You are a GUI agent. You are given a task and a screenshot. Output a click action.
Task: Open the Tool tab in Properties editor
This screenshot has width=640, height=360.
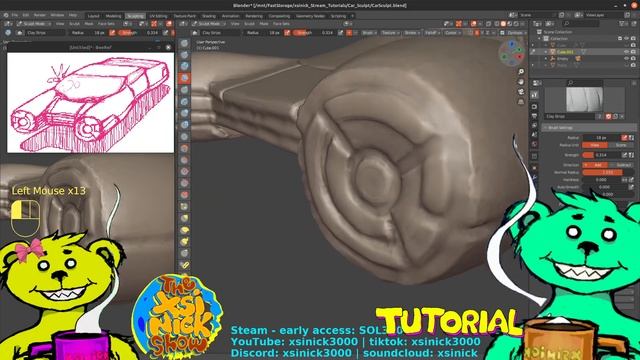pos(534,95)
